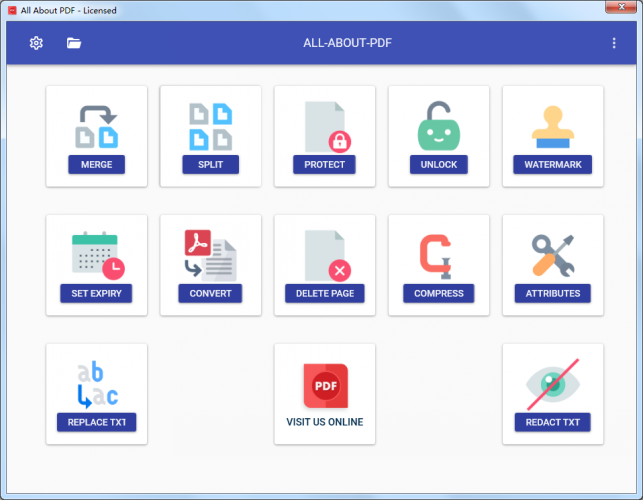Viewport: 643px width, 500px height.
Task: Click the Split pages icon
Action: [x=210, y=126]
